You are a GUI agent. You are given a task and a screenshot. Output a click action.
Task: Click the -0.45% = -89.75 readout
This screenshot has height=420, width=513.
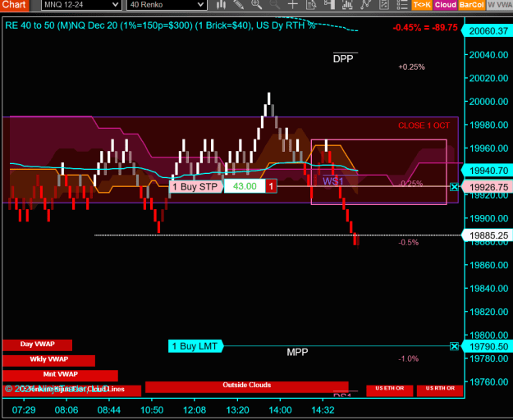[424, 27]
